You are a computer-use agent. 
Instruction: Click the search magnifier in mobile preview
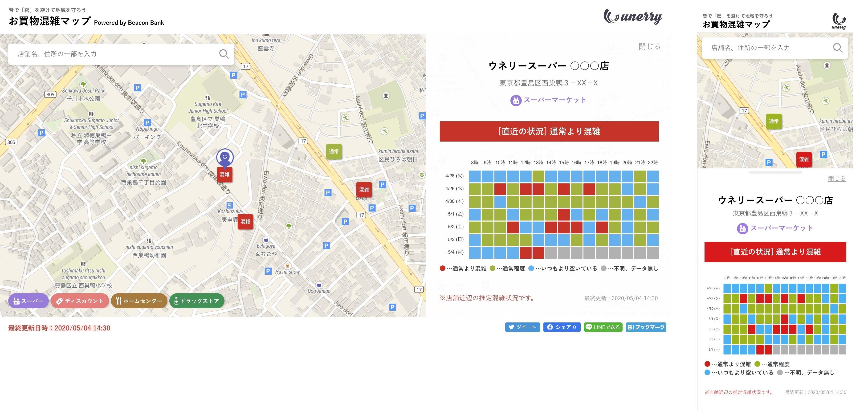[x=838, y=48]
